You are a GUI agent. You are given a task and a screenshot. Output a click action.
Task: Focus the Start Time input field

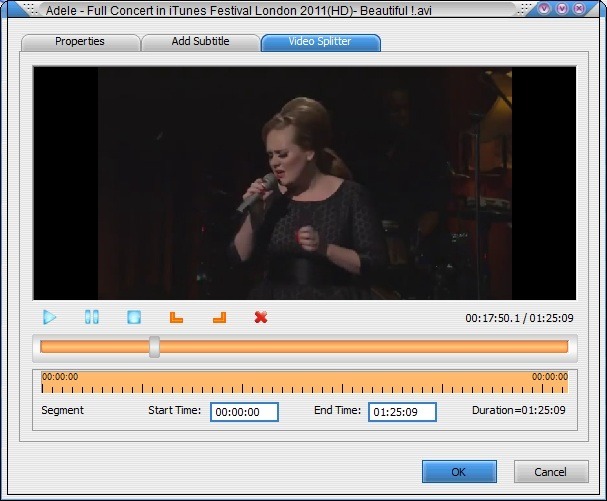tap(244, 412)
